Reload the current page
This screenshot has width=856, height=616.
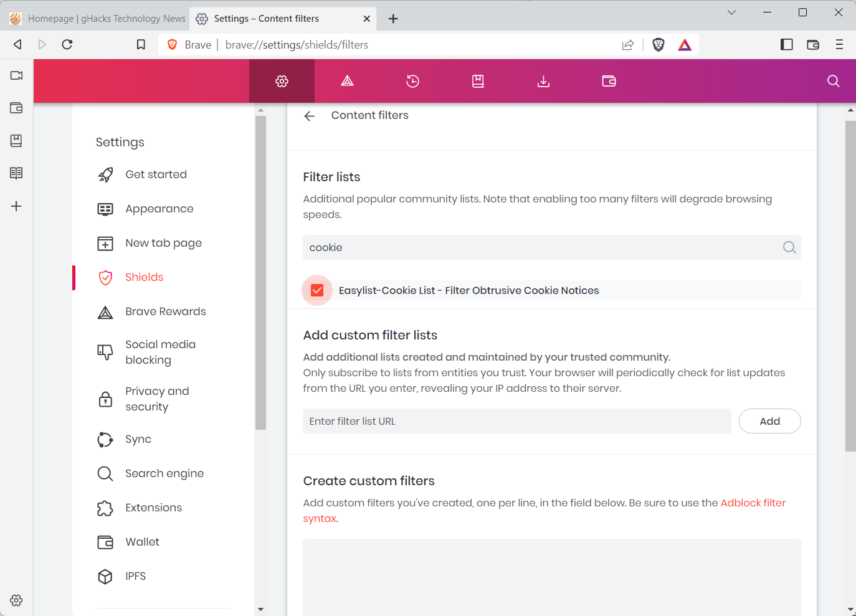(x=67, y=44)
